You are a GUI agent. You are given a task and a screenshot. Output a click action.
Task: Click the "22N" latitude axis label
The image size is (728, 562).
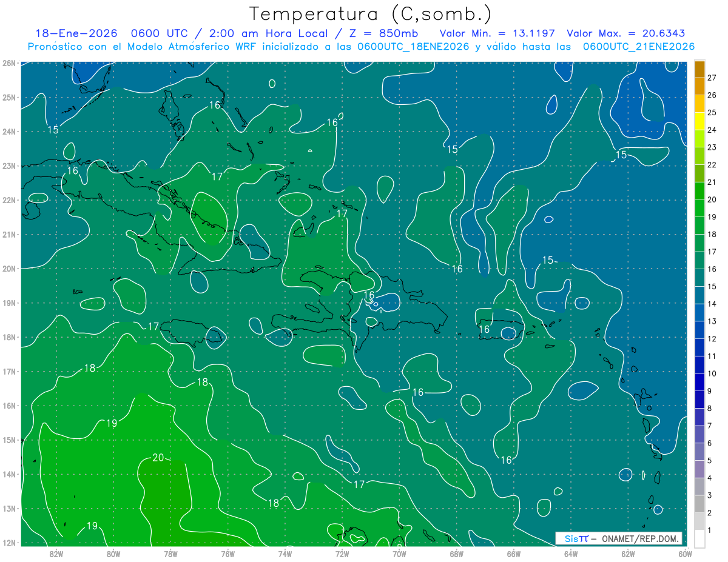[9, 200]
